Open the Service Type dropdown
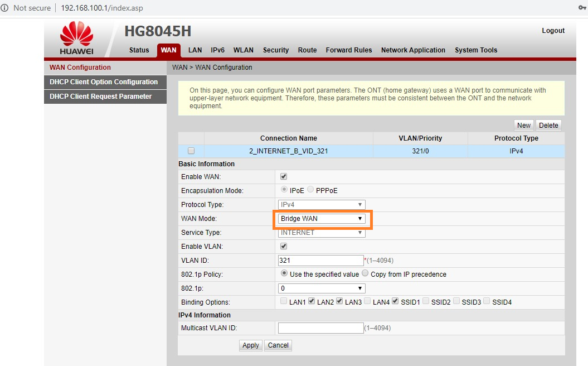 322,233
